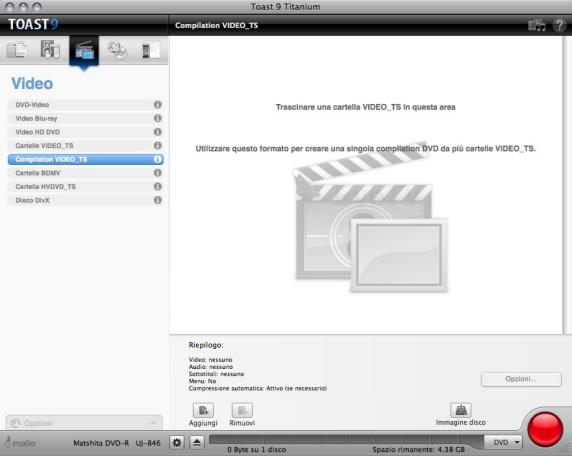Viewport: 572px width, 456px height.
Task: Start burning with the red record button
Action: click(545, 429)
